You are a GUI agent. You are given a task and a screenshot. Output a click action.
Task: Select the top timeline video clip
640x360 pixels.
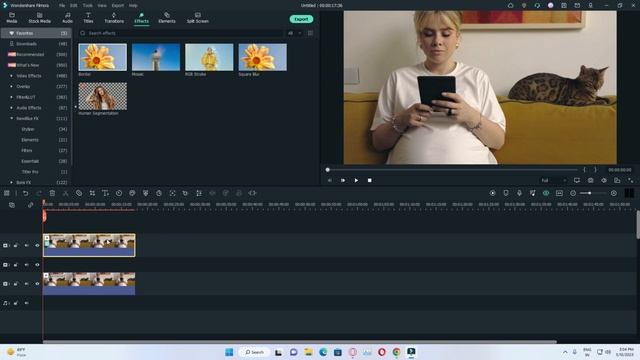coord(89,245)
